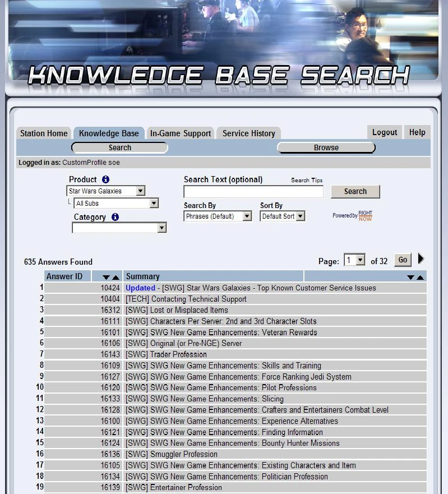
Task: Open the Star Wars Galaxies product dropdown
Action: click(x=106, y=191)
